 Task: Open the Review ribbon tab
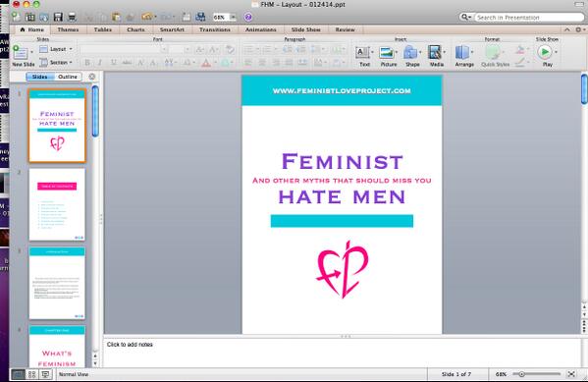[345, 29]
